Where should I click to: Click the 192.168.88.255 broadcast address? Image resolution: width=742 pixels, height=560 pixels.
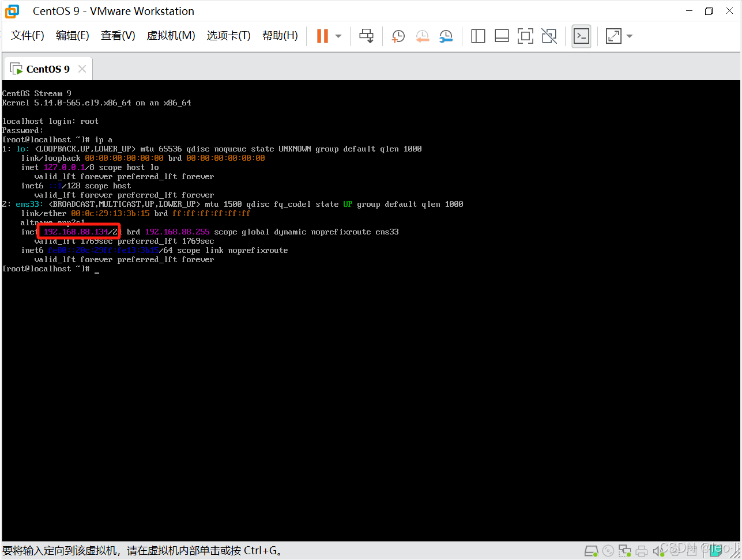(178, 232)
